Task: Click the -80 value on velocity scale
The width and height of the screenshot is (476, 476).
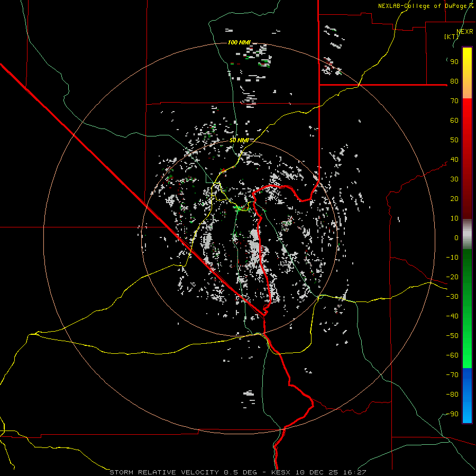Action: [452, 395]
